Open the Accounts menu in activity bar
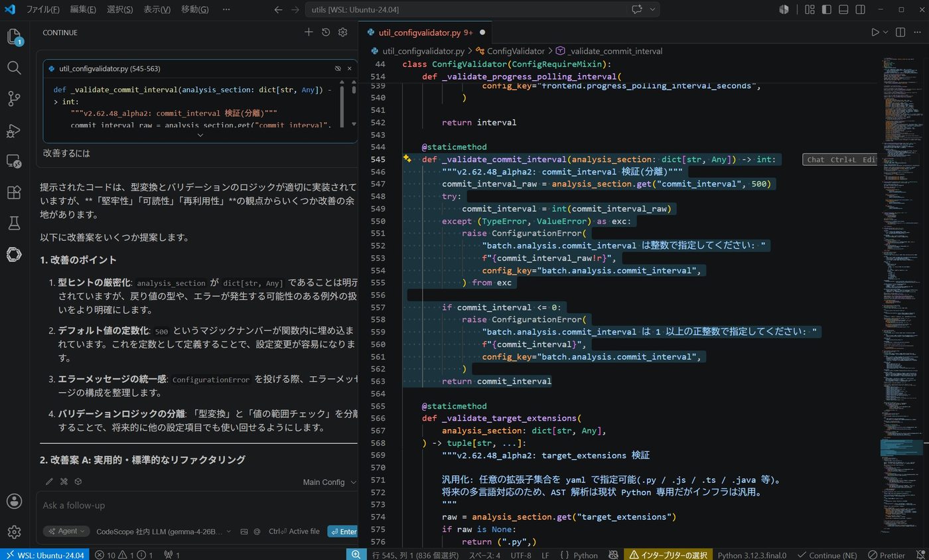Viewport: 929px width, 560px height. point(14,501)
